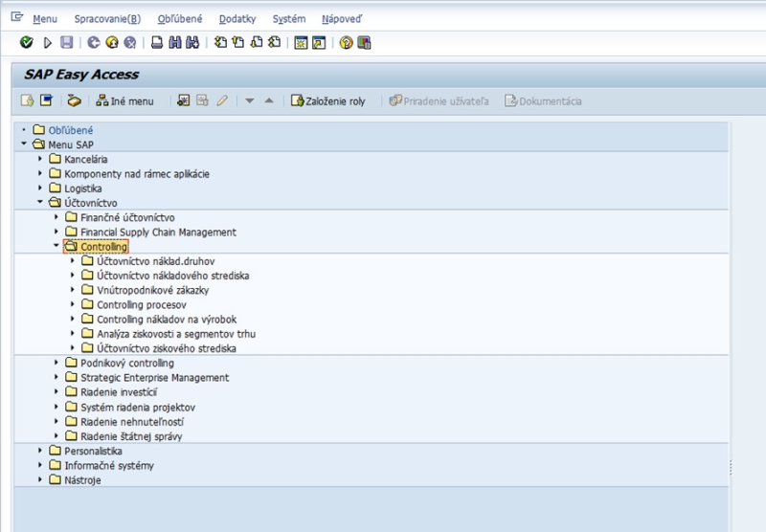Image resolution: width=766 pixels, height=532 pixels.
Task: Select Analýza ziskovosti a segmentov trhu
Action: point(169,334)
